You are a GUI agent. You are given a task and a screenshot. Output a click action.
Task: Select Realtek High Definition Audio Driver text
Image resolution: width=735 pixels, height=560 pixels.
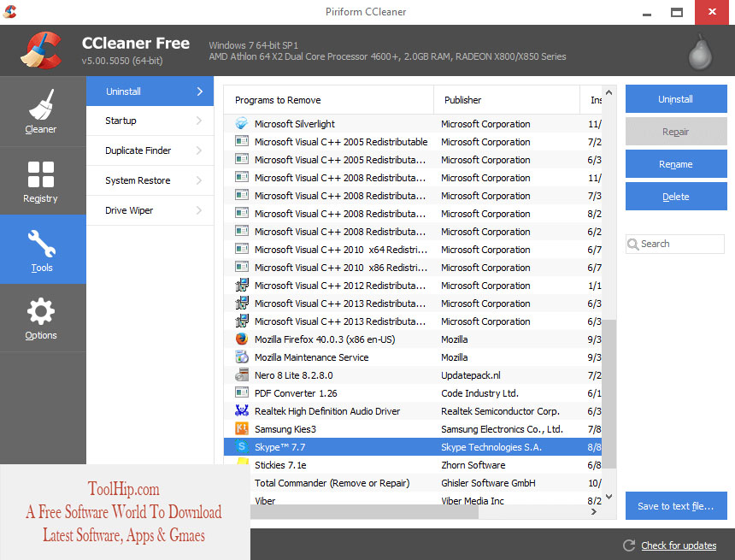[x=327, y=411]
